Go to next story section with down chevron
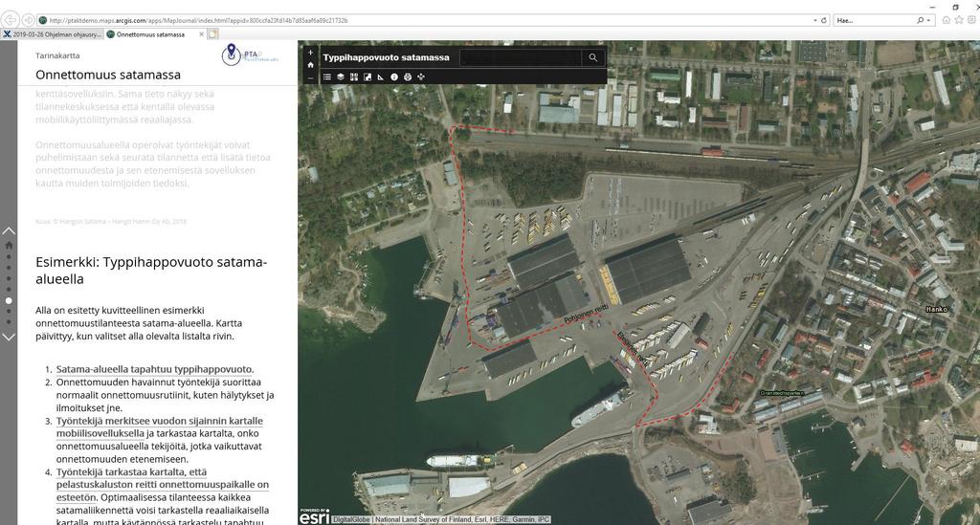 [x=9, y=338]
